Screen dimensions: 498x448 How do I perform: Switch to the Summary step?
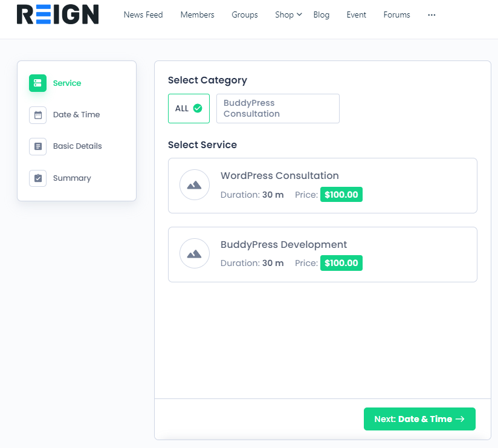point(72,178)
